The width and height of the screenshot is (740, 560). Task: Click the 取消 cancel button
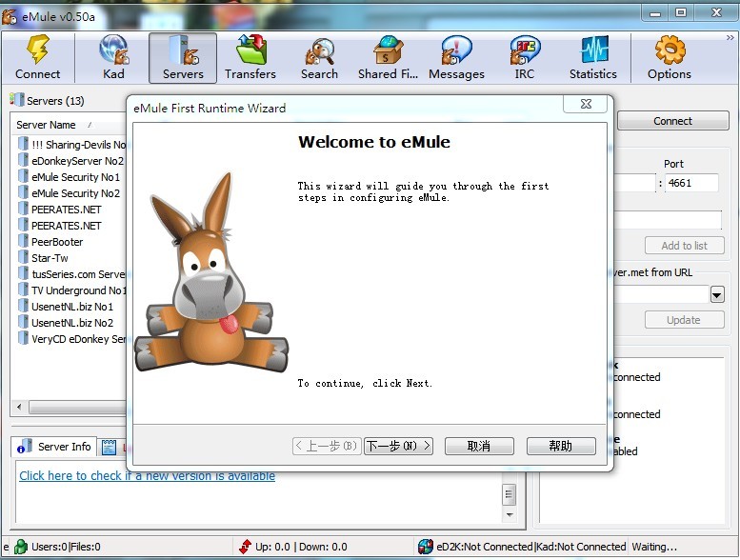[479, 446]
